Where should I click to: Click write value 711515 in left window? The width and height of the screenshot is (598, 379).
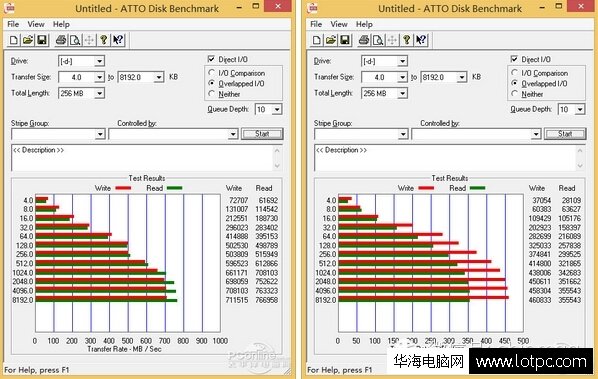coord(237,300)
